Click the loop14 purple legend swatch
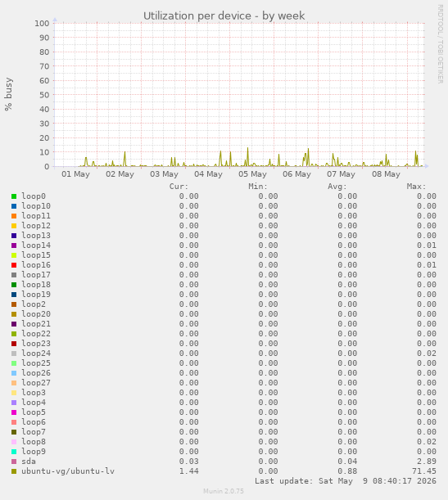 [x=14, y=245]
